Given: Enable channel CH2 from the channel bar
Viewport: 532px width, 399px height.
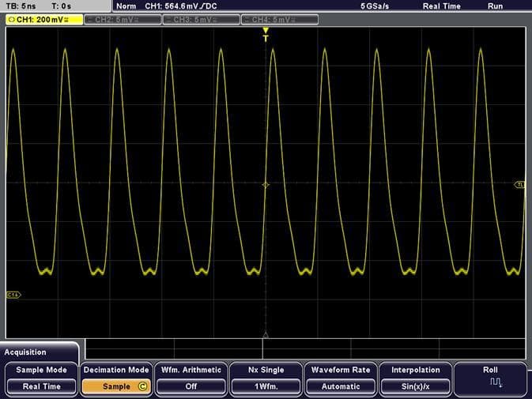Looking at the screenshot, I should tap(121, 18).
